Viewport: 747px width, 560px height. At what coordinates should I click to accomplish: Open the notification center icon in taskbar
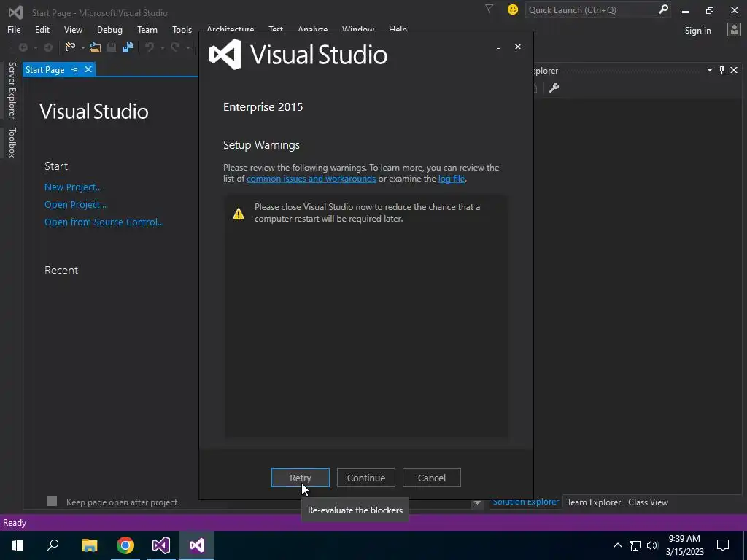coord(723,545)
